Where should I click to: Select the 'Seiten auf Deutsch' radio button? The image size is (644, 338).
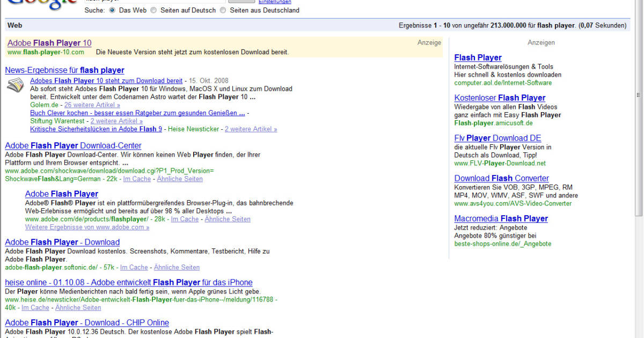tap(153, 10)
